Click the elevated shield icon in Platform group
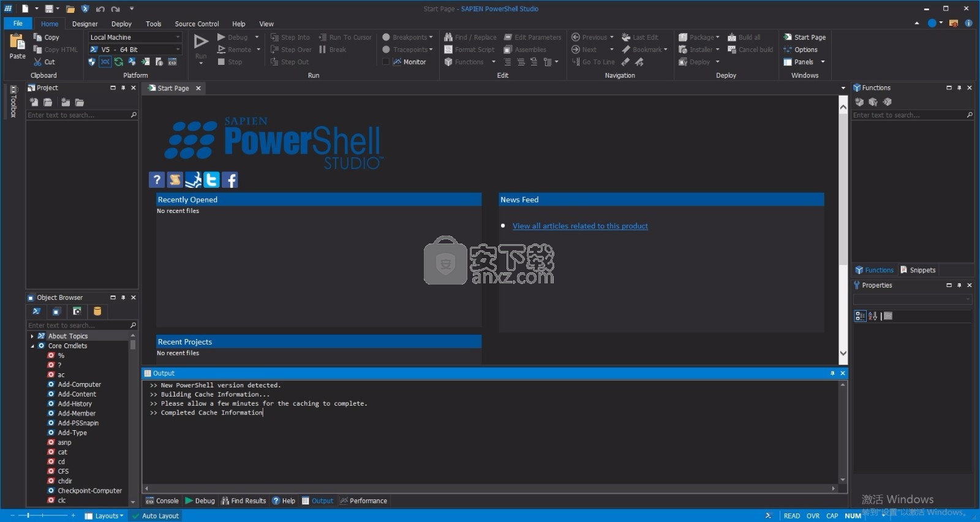The width and height of the screenshot is (980, 522). point(92,62)
